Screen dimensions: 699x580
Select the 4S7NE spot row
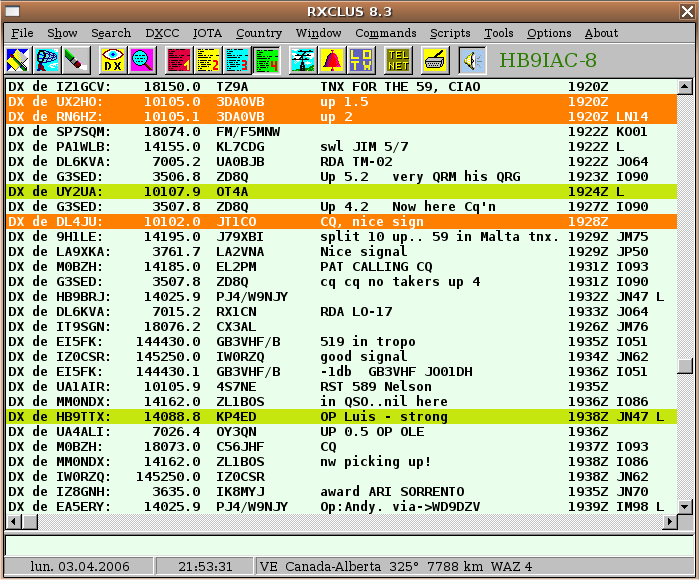341,387
